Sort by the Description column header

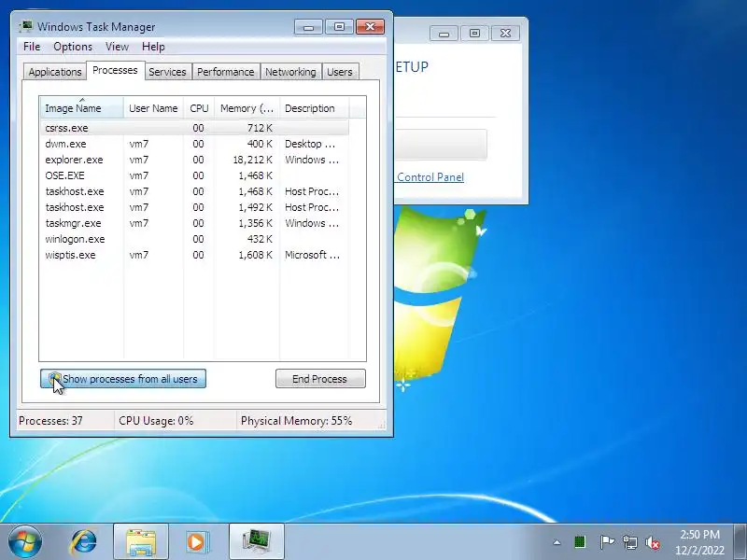pos(315,108)
